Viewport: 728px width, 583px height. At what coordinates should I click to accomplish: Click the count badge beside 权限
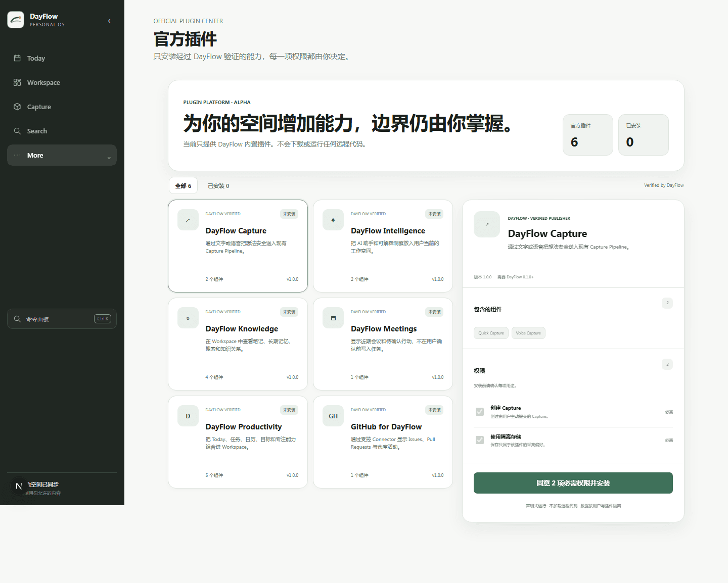pos(667,364)
